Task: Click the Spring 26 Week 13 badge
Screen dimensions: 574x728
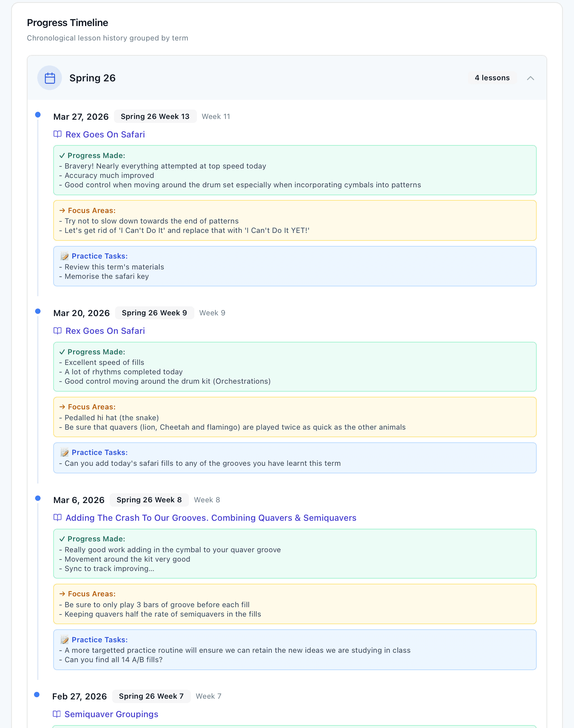Action: pyautogui.click(x=155, y=116)
